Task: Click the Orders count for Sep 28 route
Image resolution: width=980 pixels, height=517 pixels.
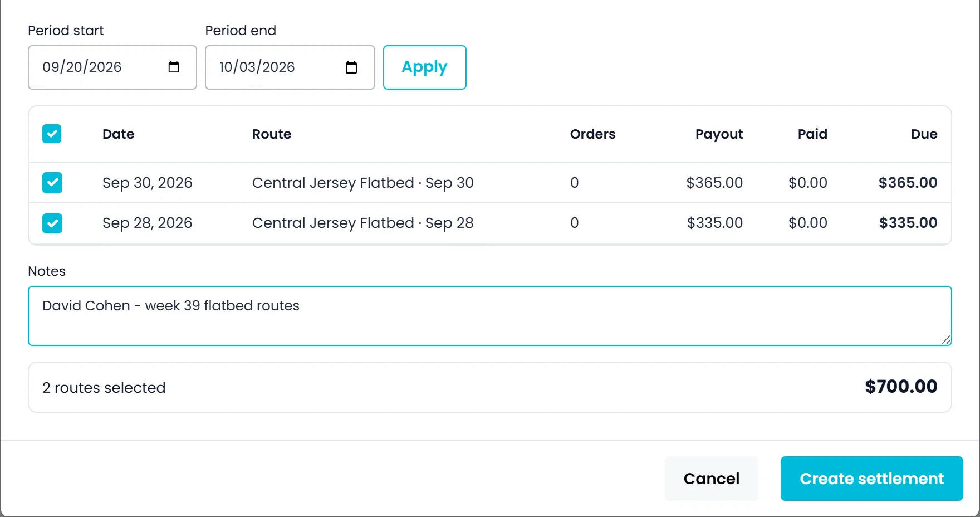Action: point(575,223)
